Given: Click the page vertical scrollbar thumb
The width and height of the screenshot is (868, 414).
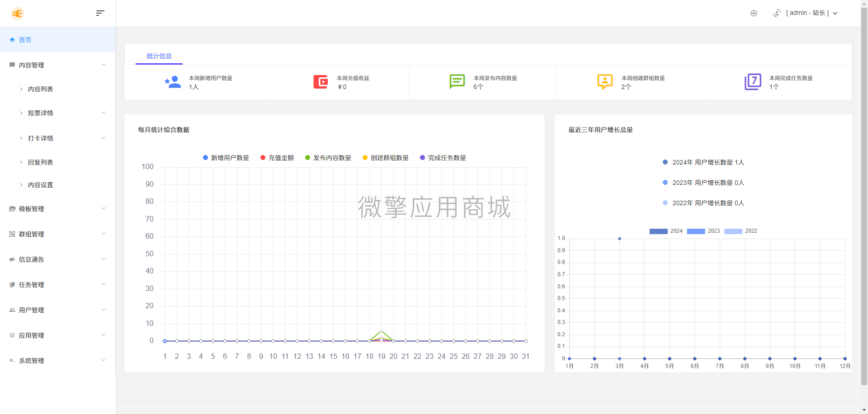Looking at the screenshot, I should pyautogui.click(x=864, y=196).
